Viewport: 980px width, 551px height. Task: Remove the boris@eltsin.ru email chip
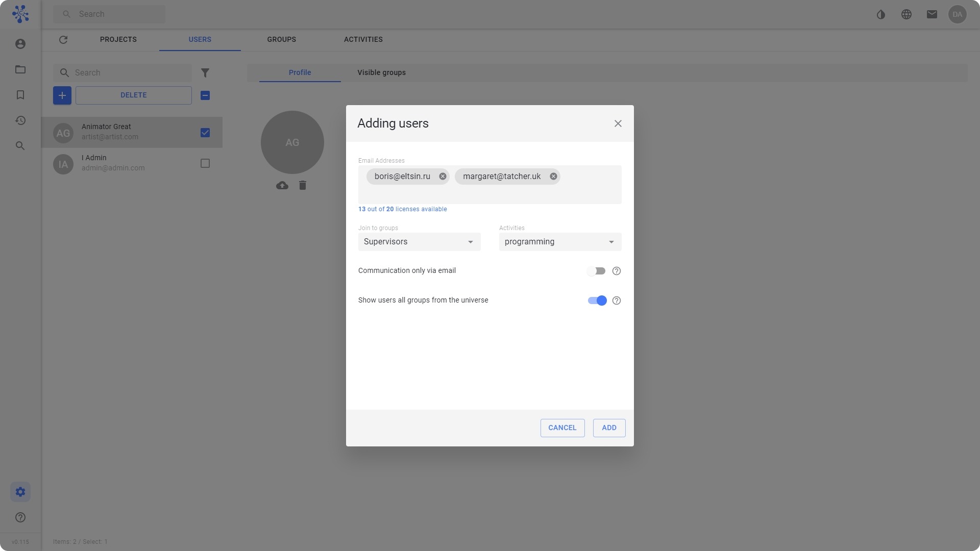click(443, 177)
